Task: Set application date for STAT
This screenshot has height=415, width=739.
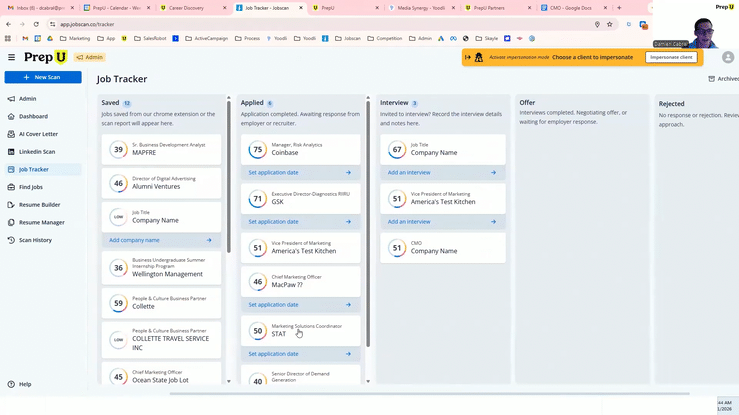Action: 273,354
